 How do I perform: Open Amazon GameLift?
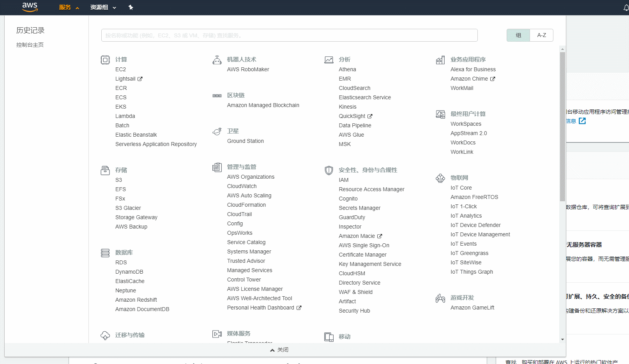click(472, 308)
